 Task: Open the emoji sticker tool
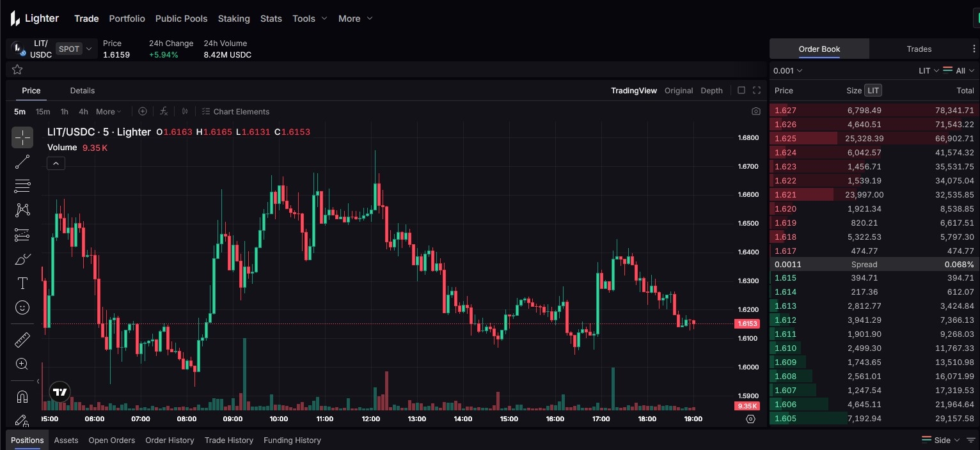(x=22, y=307)
